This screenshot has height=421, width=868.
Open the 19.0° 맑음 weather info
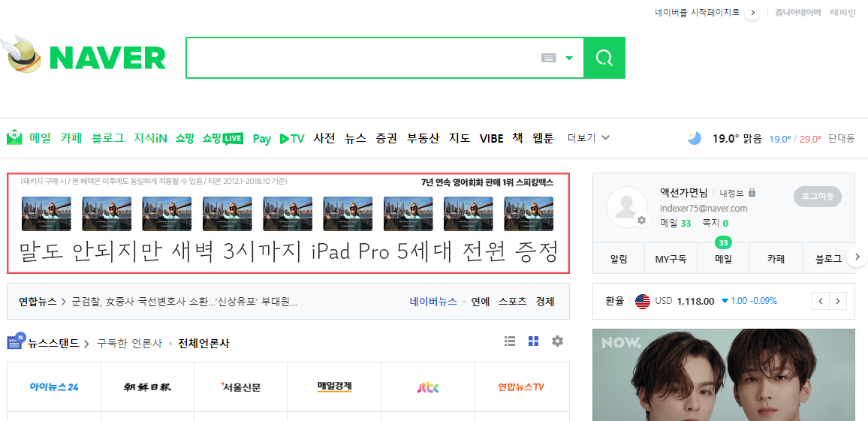point(737,138)
